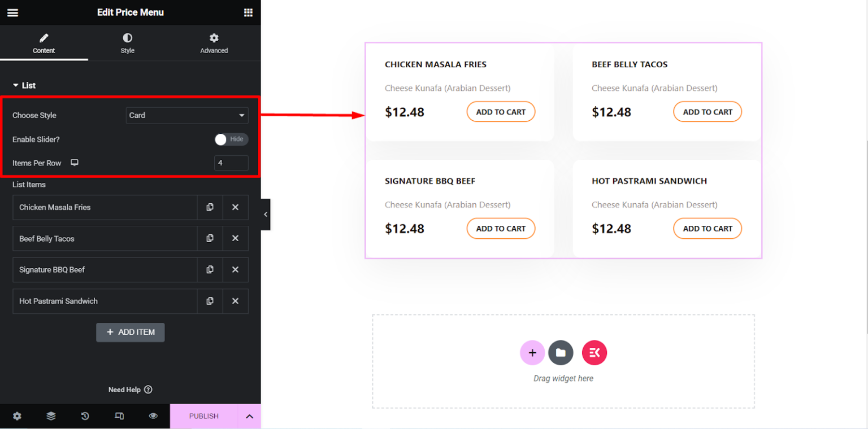Viewport: 868px width, 429px height.
Task: Click the Items Per Row desktop responsive icon
Action: [74, 163]
